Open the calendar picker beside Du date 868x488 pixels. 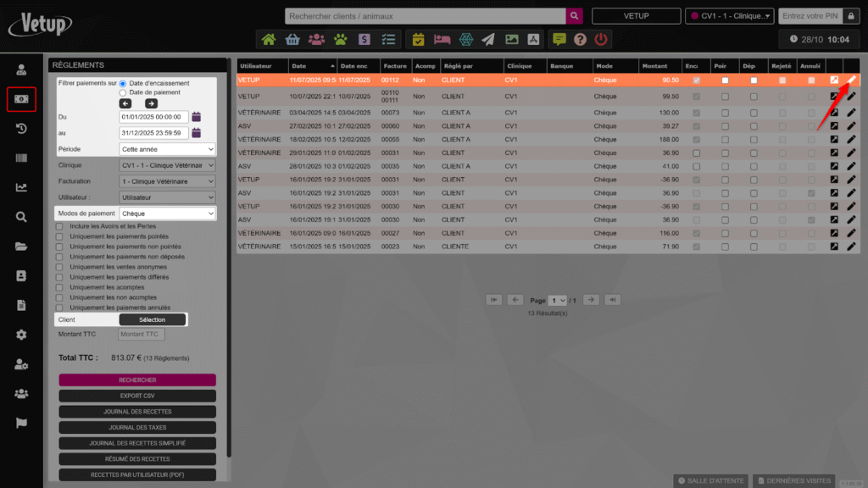(196, 117)
